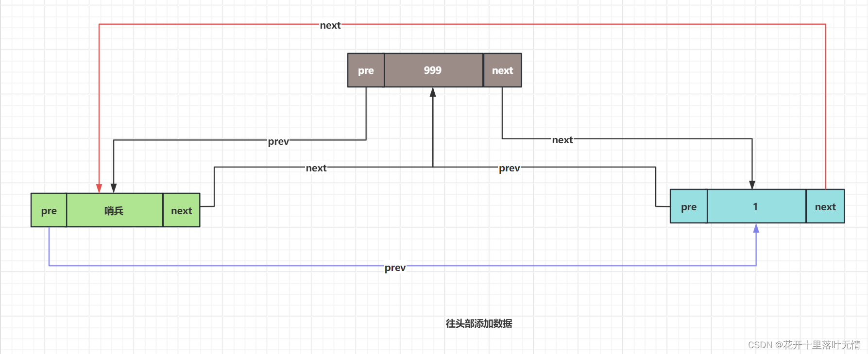This screenshot has height=354, width=868.
Task: Select the green "哨兵" center cell
Action: click(x=115, y=210)
